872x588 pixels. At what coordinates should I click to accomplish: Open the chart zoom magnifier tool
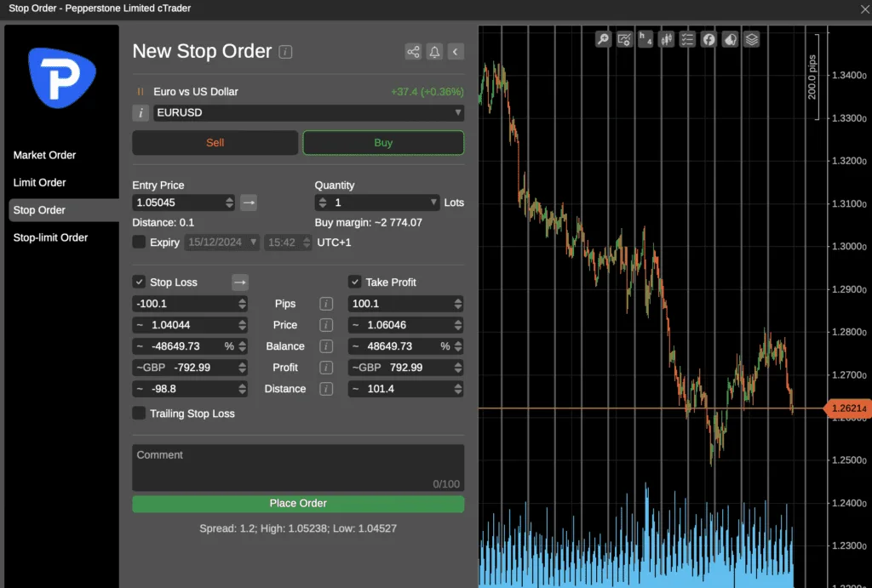coord(603,38)
